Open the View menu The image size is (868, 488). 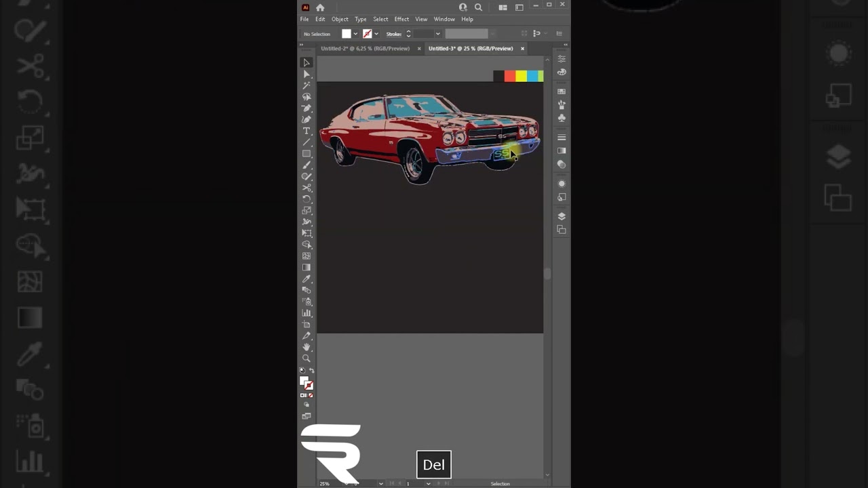pyautogui.click(x=421, y=19)
